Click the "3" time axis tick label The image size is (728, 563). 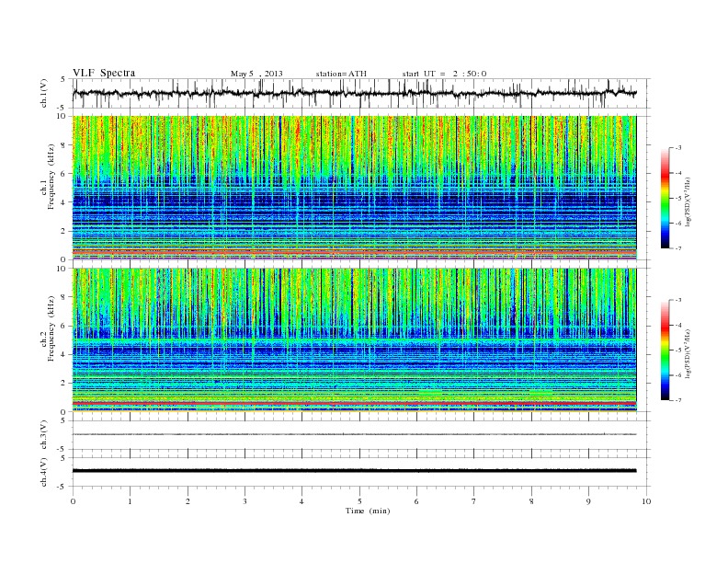pyautogui.click(x=245, y=501)
